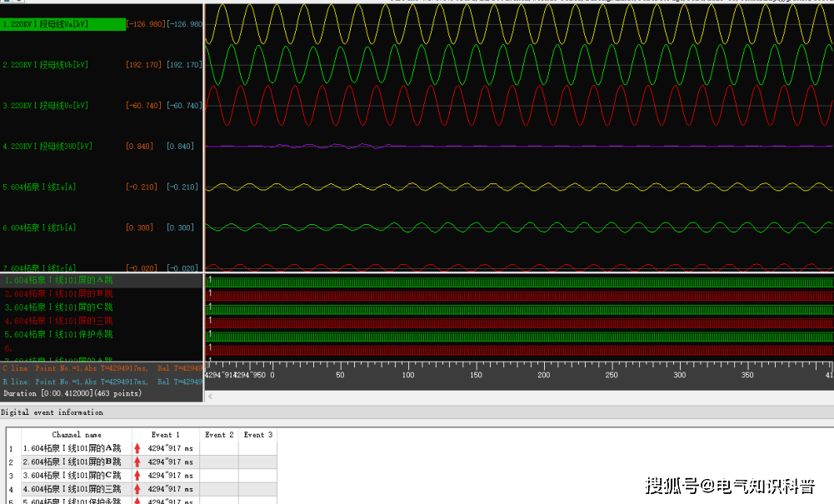
Task: Select analog channel 2. 220KV I 段母线Ub[kV]
Action: [46, 65]
